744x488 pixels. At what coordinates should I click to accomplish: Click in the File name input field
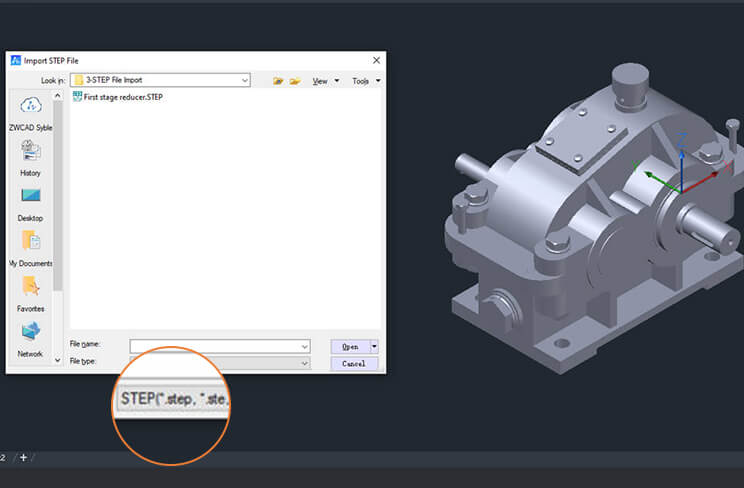214,346
